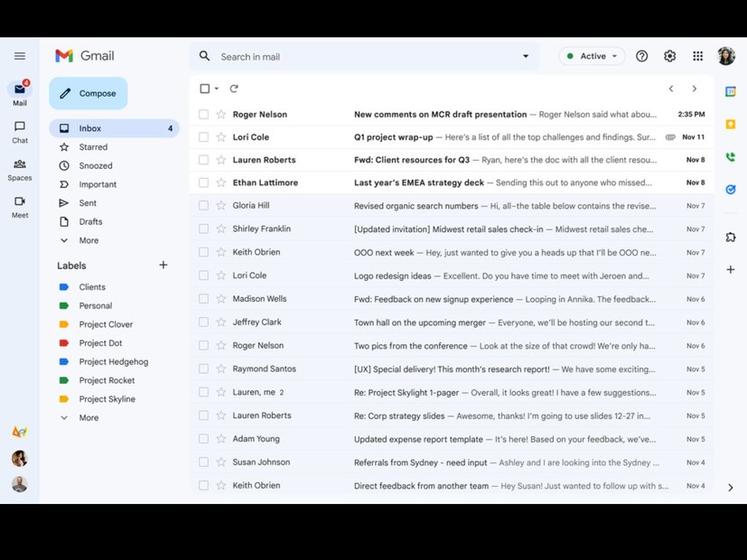
Task: Select the Lori Cole Q1 wrap-up email checkbox
Action: [x=203, y=137]
